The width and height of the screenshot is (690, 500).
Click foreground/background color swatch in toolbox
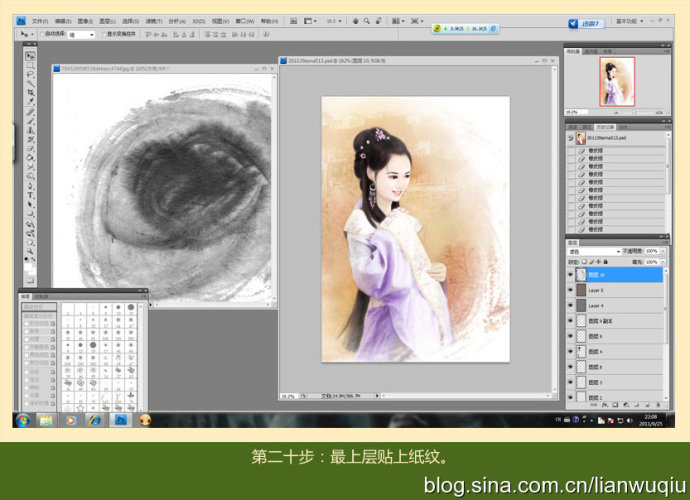click(x=29, y=267)
